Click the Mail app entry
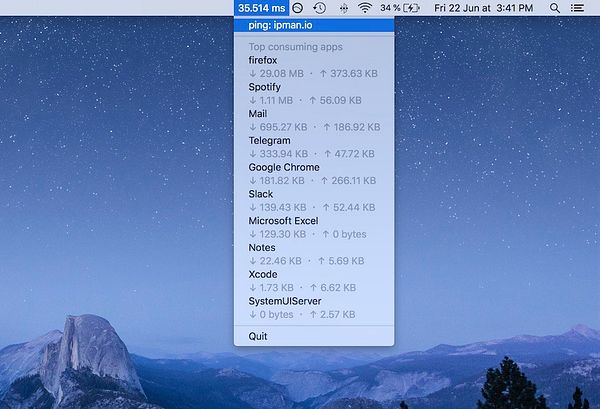Image resolution: width=600 pixels, height=409 pixels. [258, 114]
